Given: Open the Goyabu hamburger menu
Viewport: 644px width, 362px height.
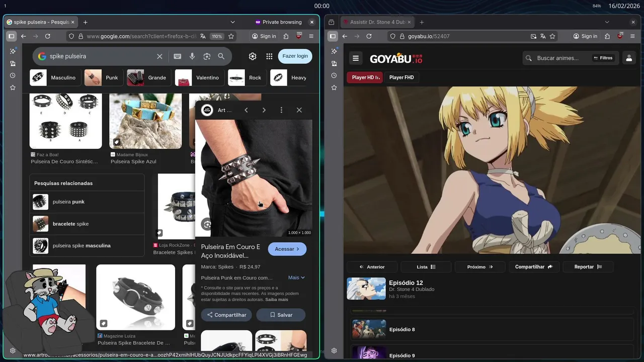Looking at the screenshot, I should [356, 58].
